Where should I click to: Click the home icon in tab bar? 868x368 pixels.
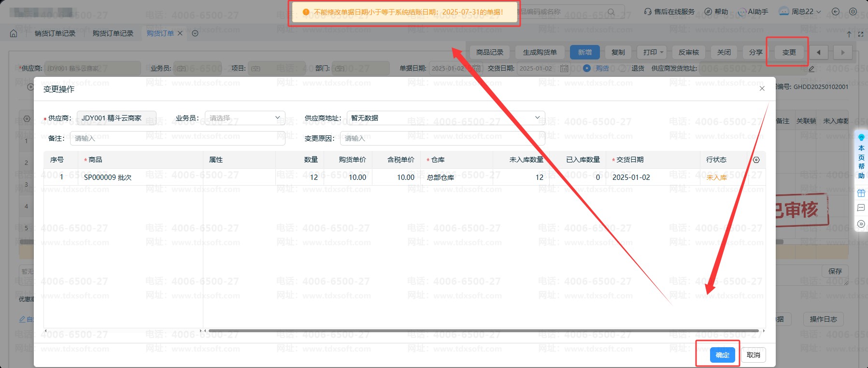pyautogui.click(x=14, y=33)
